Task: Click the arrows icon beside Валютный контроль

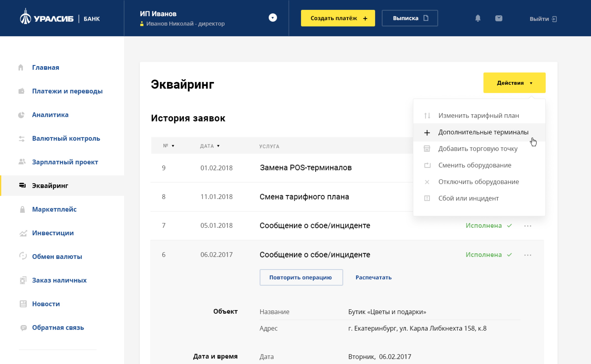Action: [22, 139]
